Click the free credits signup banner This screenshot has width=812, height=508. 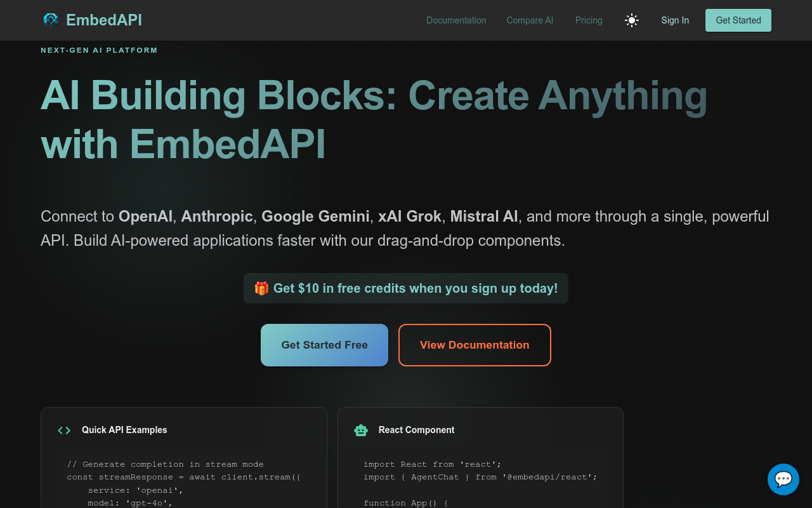[406, 288]
